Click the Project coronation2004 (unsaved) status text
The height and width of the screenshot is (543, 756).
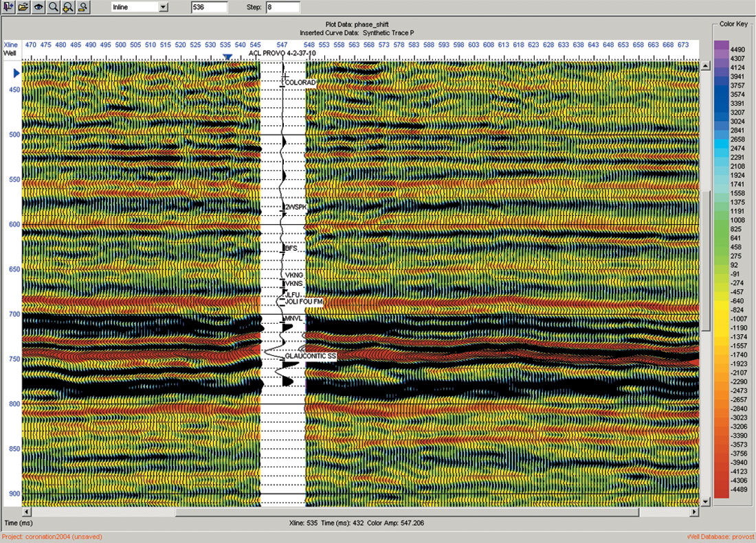tap(52, 536)
